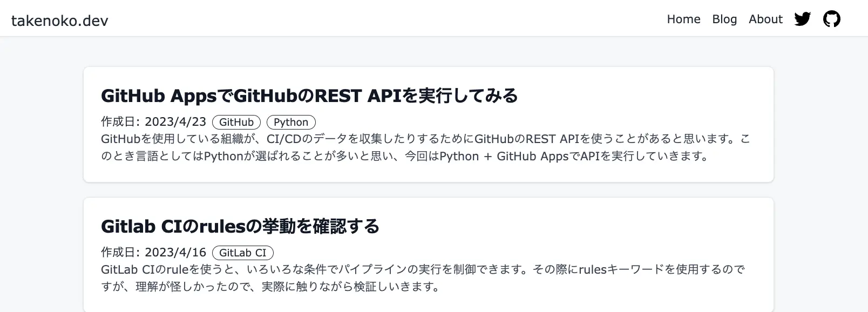The image size is (868, 312).
Task: Open the Gitlab CI rules post title
Action: [240, 226]
